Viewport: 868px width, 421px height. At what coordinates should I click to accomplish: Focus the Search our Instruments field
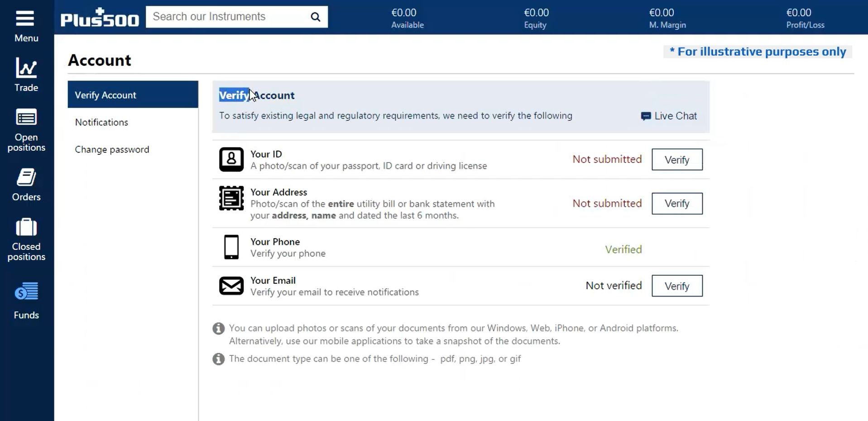pos(237,17)
